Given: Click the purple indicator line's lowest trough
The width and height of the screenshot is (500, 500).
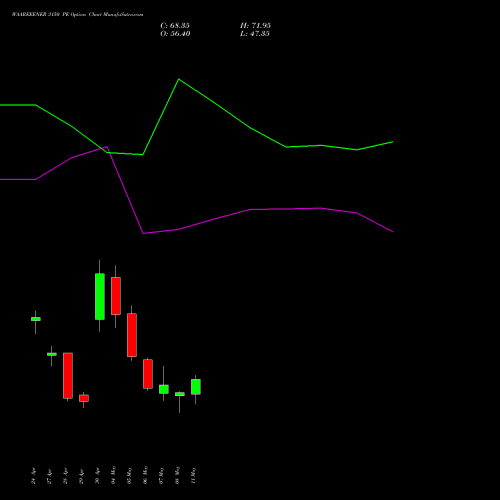Looking at the screenshot, I should pyautogui.click(x=143, y=233).
